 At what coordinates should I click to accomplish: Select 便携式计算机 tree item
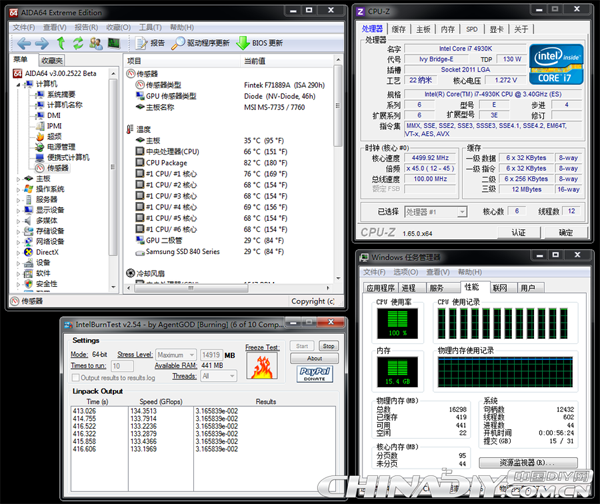pyautogui.click(x=62, y=157)
